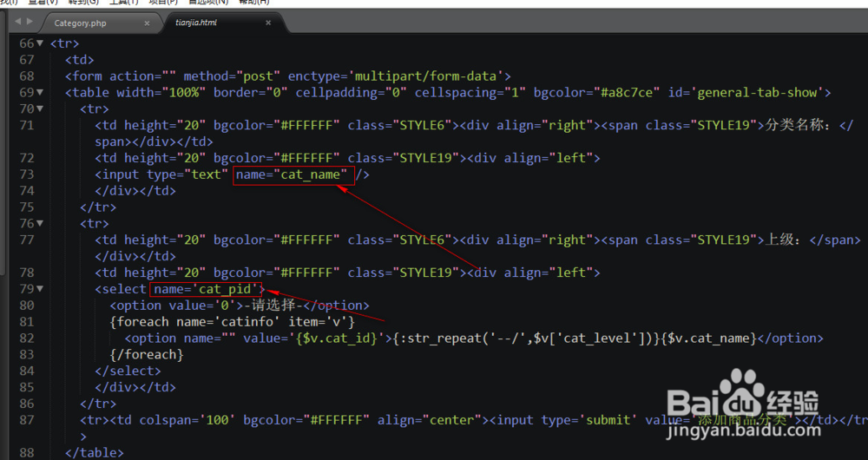Close the Category.php tab
The height and width of the screenshot is (460, 868).
[147, 23]
